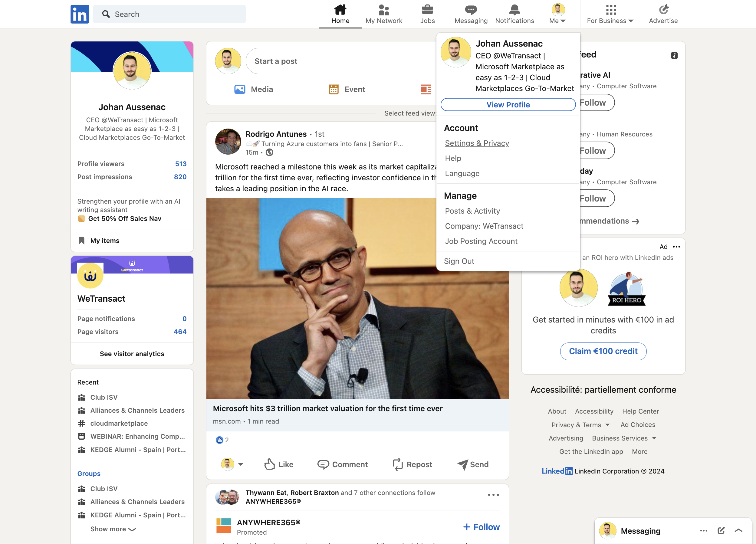Image resolution: width=756 pixels, height=544 pixels.
Task: Click the Write article icon
Action: 426,89
